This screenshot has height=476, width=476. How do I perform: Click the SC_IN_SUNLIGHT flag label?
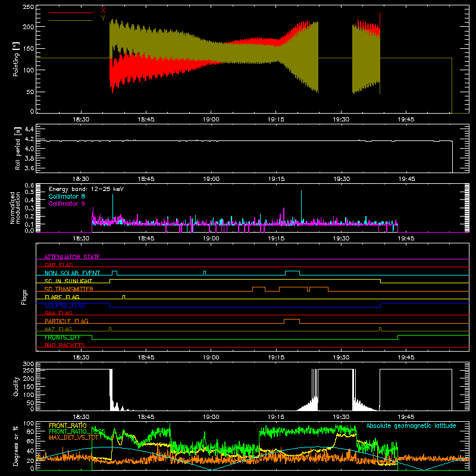click(x=68, y=281)
